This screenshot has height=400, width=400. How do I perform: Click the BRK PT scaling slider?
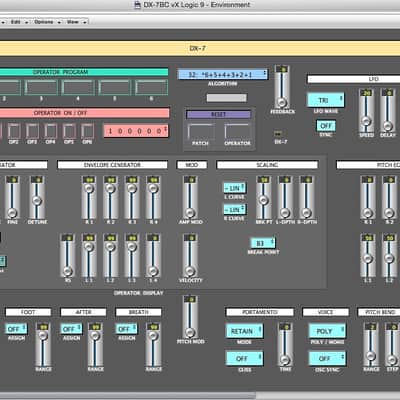pos(263,197)
